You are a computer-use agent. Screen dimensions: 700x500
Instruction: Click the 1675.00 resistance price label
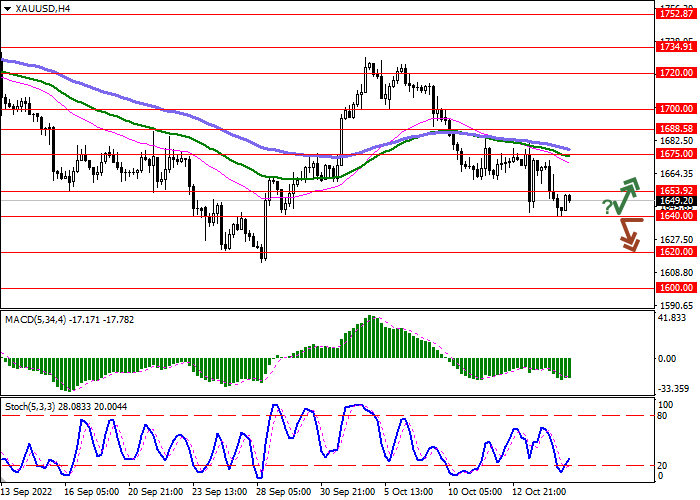coord(676,154)
